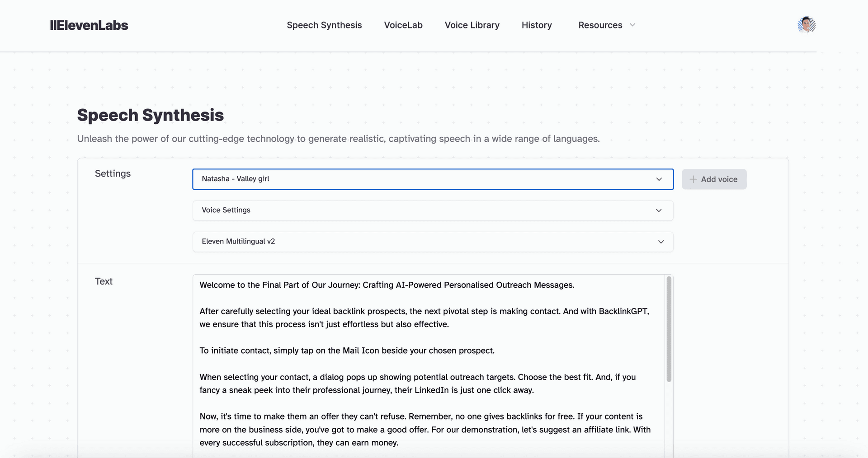Image resolution: width=868 pixels, height=458 pixels.
Task: Open Voice Library page
Action: coord(472,25)
